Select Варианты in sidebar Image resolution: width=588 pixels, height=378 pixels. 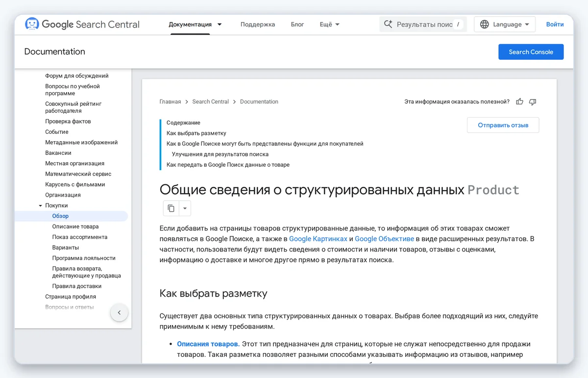[66, 248]
